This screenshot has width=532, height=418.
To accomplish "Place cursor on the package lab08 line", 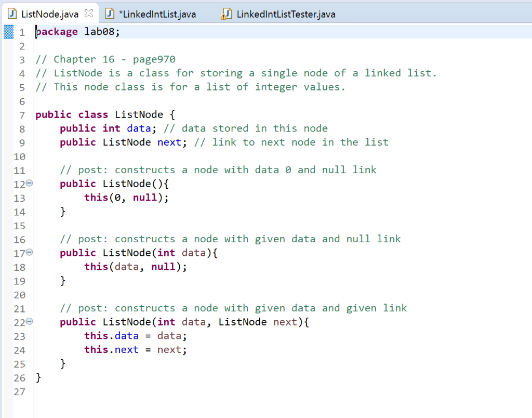I will 78,32.
